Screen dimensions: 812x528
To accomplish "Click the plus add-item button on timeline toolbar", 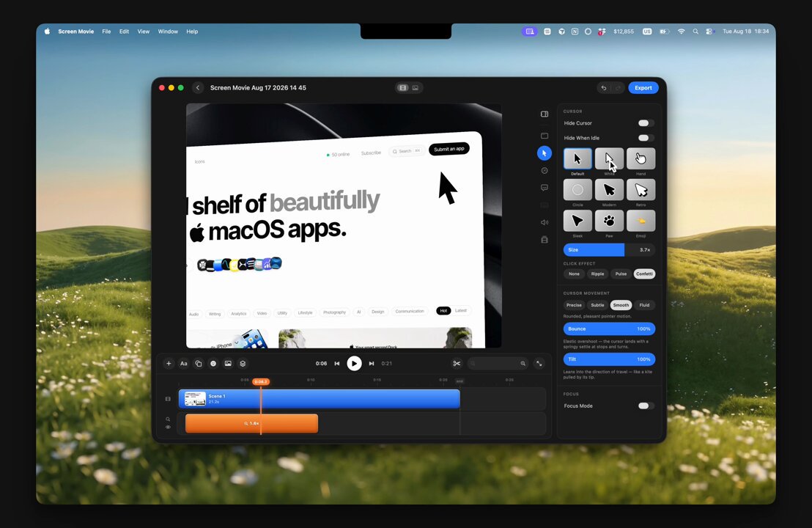I will 169,364.
